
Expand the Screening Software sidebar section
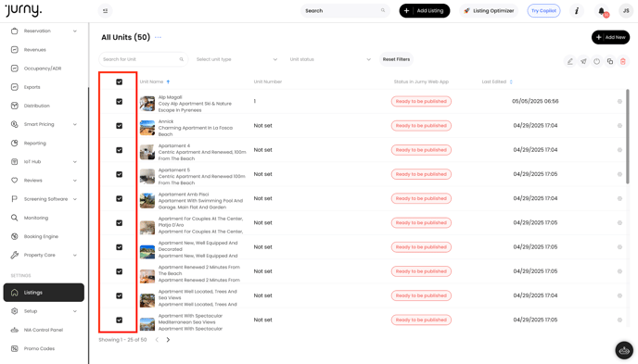coord(75,199)
